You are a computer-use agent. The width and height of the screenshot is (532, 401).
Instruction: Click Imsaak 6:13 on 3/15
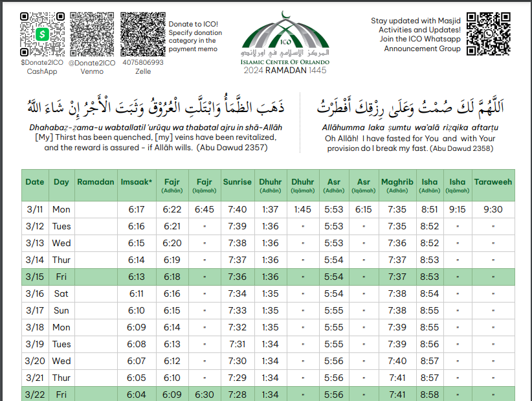(x=137, y=277)
